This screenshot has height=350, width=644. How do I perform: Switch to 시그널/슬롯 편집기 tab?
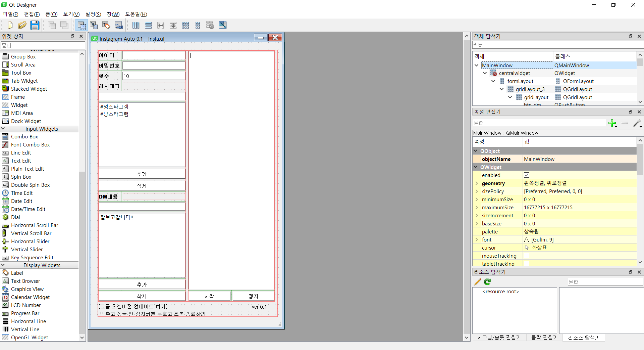(499, 338)
